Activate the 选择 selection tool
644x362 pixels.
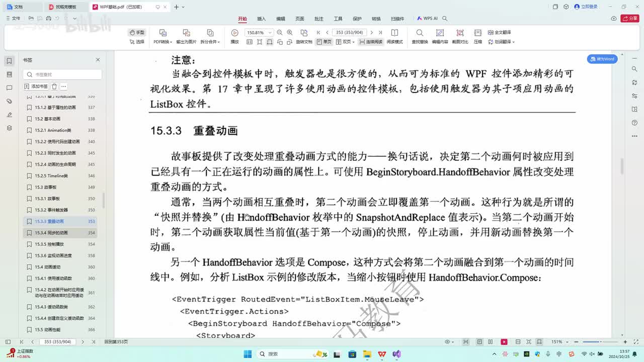137,42
